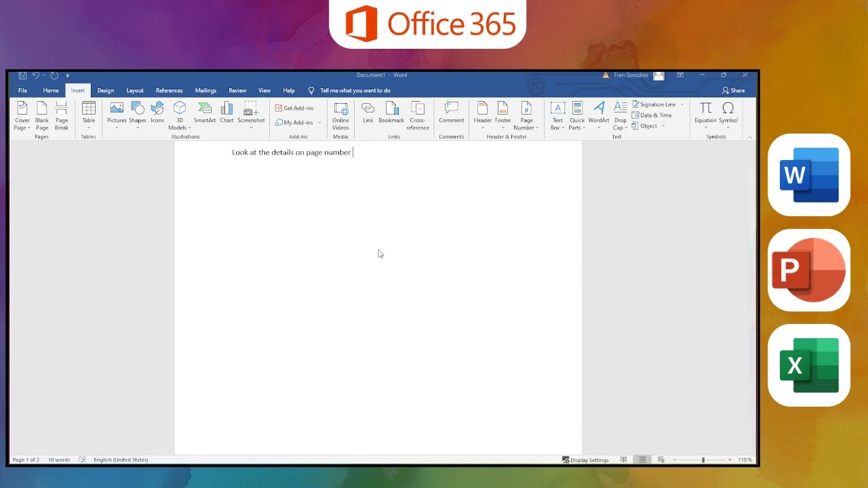
Task: Switch to Web Layout view
Action: click(x=660, y=460)
